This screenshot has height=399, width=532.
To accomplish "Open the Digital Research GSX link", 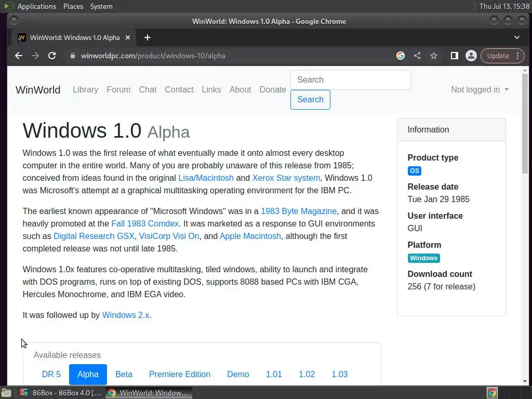I will click(94, 236).
